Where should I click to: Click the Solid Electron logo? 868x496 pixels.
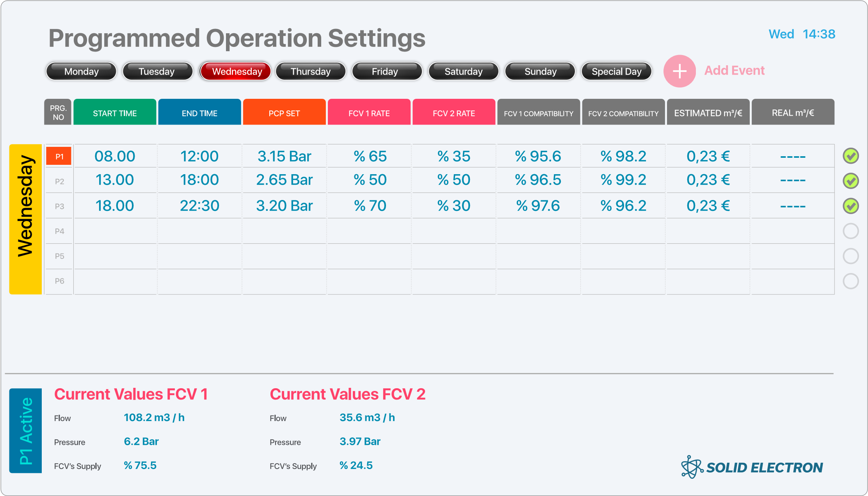(x=752, y=467)
